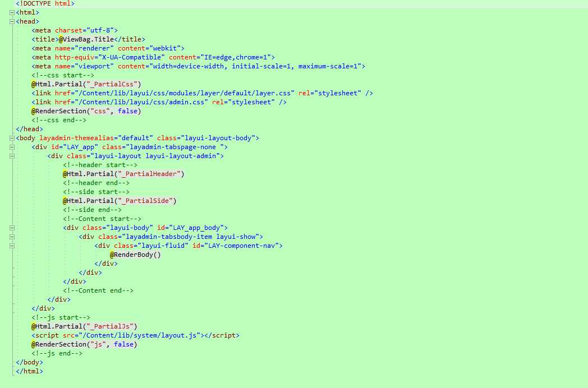Click the admin.css link line
The width and height of the screenshot is (588, 388).
tap(159, 103)
